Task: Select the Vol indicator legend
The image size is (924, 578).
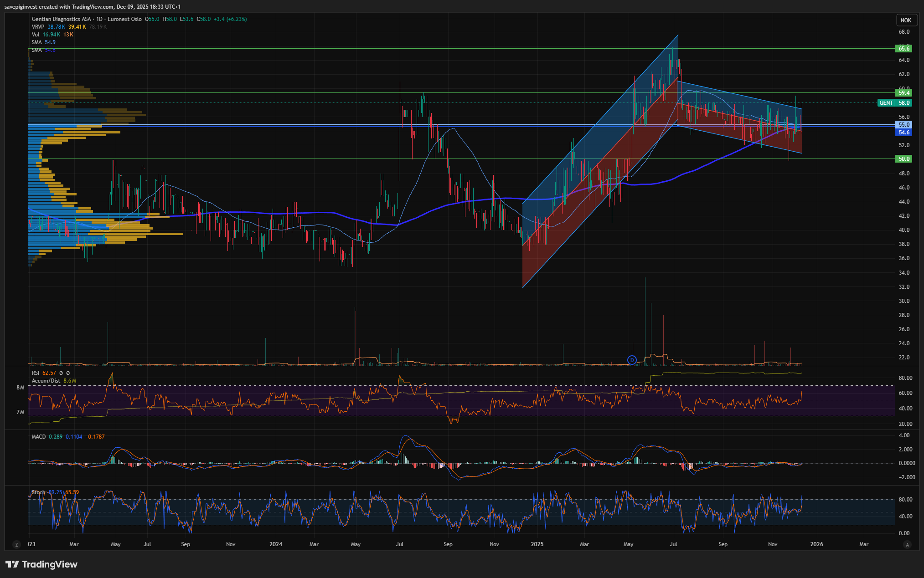Action: click(x=36, y=35)
